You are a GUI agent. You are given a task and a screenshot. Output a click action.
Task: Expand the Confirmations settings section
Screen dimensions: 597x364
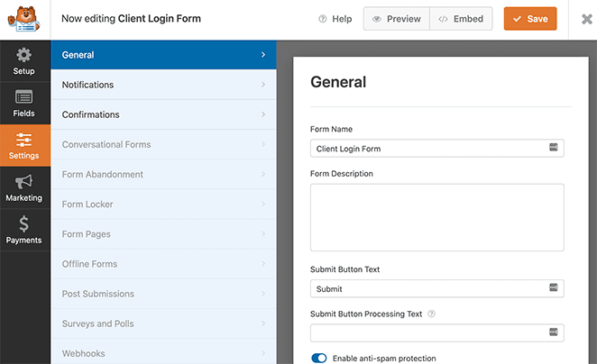coord(163,114)
